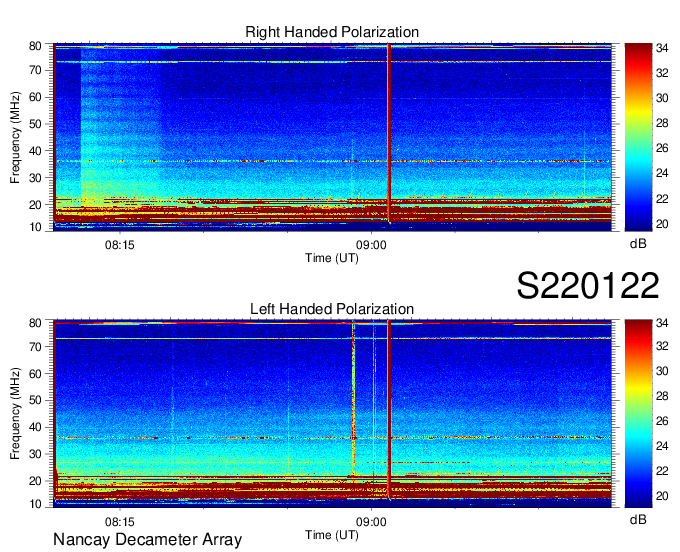Click dB unit label under Left Handed color bar

coord(638,519)
